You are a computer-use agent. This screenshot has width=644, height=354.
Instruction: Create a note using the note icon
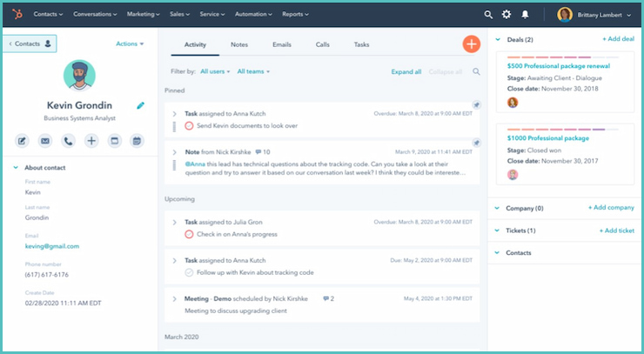[x=22, y=141]
